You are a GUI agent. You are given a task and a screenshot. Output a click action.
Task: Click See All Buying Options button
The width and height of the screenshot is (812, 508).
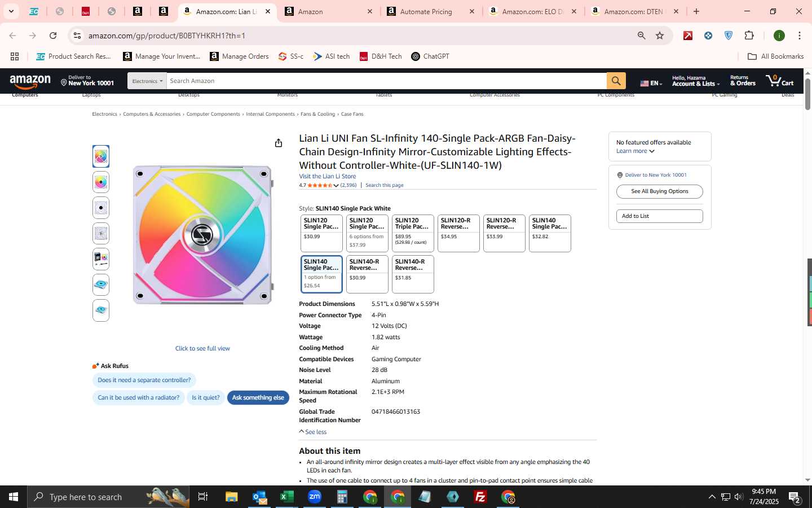click(659, 191)
